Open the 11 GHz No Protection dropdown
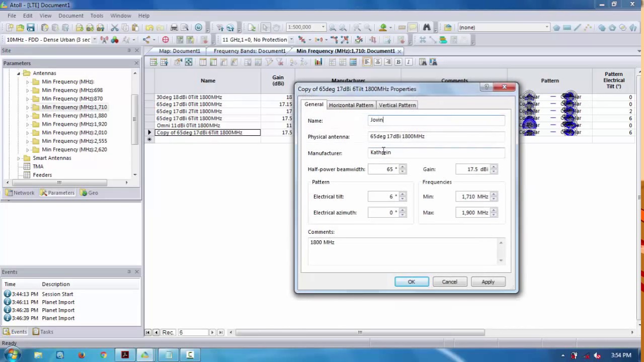The height and width of the screenshot is (362, 644). (291, 40)
